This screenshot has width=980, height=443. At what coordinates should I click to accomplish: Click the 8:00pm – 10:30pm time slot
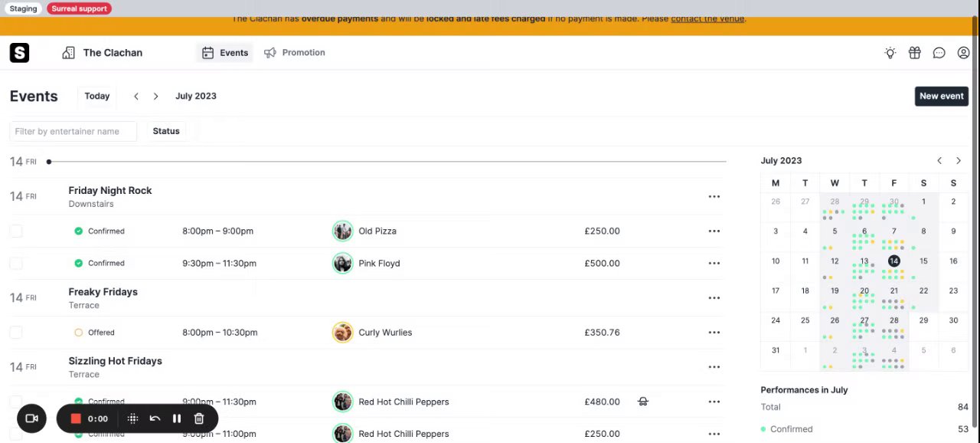[220, 332]
